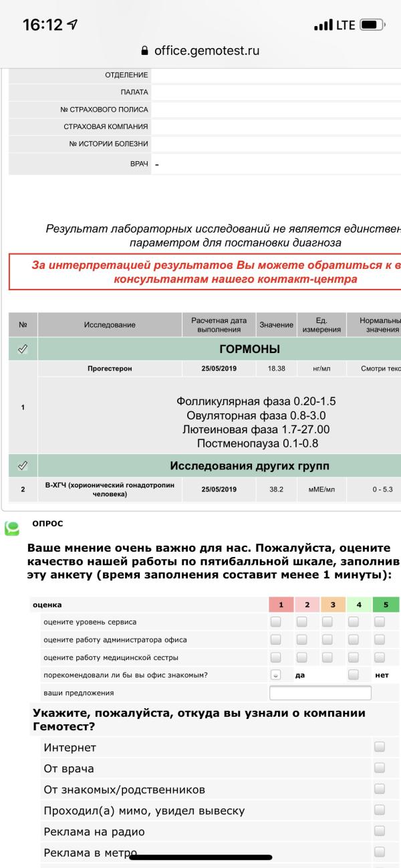Click the СТРАХОВАЯ КОМПАНИЯ field label

tap(106, 126)
